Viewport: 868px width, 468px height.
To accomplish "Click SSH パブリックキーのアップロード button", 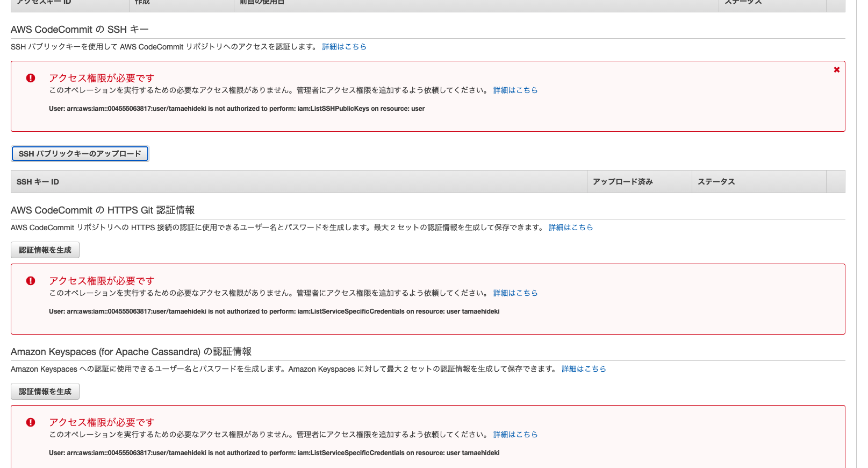I will pyautogui.click(x=80, y=154).
